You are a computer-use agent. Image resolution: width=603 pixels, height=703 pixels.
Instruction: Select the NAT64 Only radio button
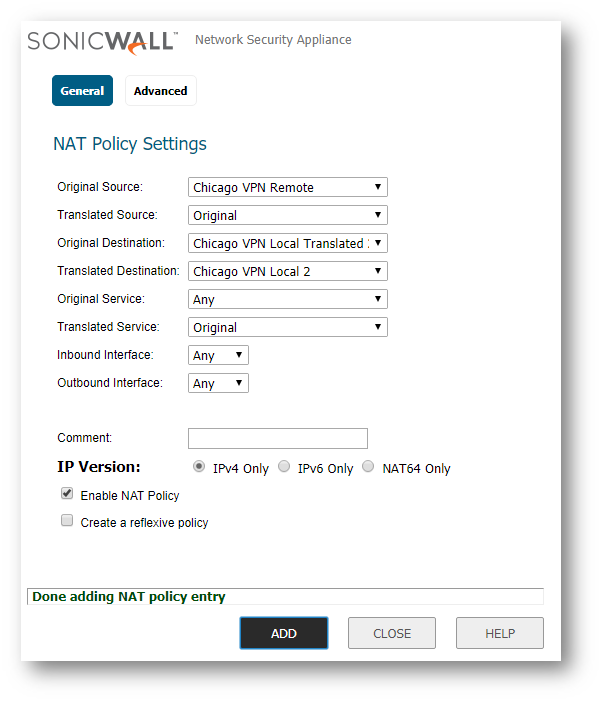[368, 467]
